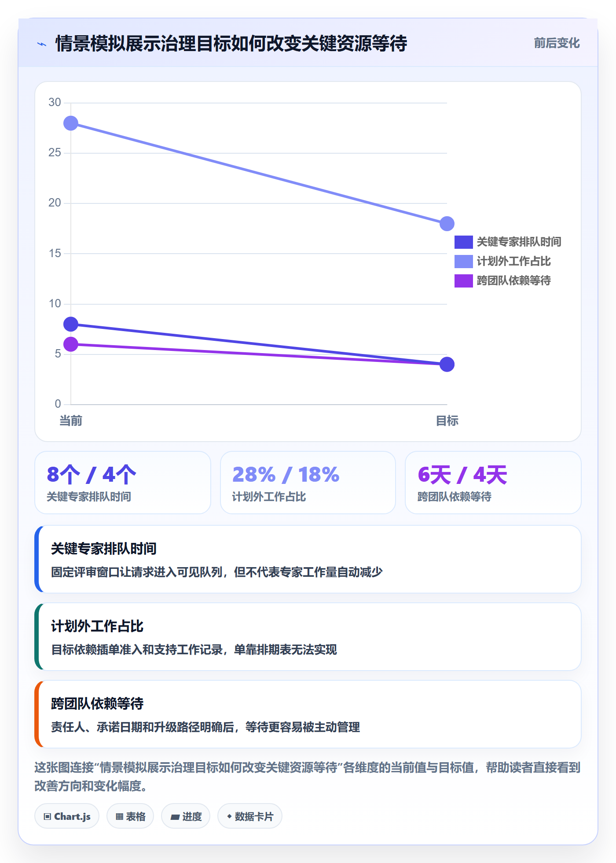Click the "前后变化" label in the header
The height and width of the screenshot is (863, 616).
point(557,43)
